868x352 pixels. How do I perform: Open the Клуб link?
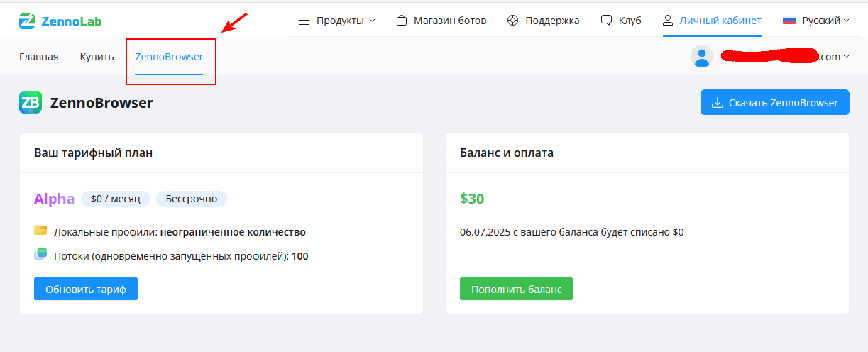point(621,21)
